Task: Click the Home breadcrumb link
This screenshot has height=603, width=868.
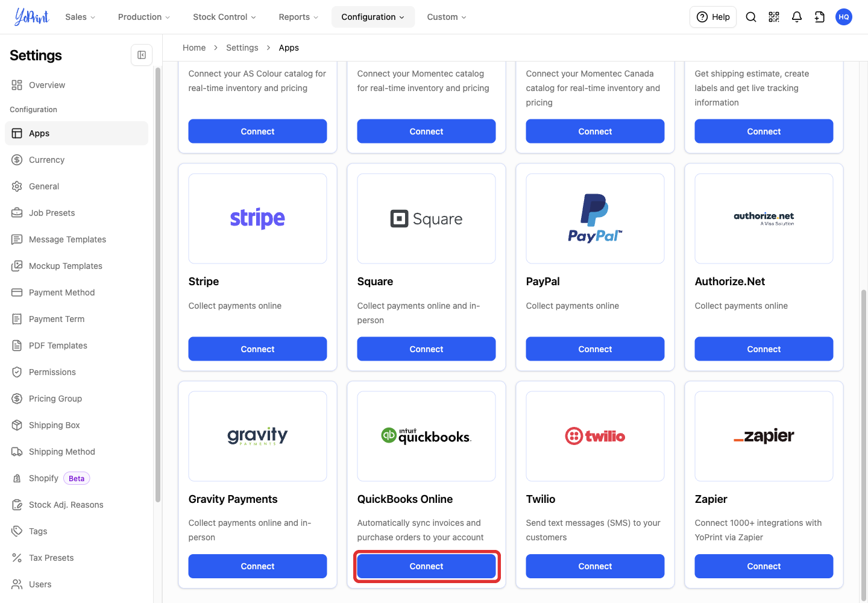Action: point(194,48)
